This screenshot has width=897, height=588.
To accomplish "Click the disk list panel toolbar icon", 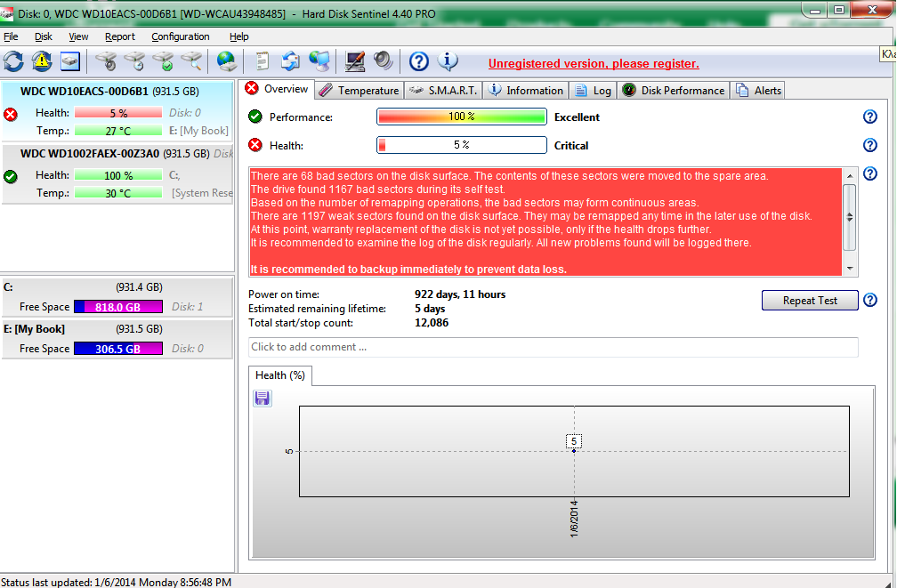I will (x=69, y=60).
